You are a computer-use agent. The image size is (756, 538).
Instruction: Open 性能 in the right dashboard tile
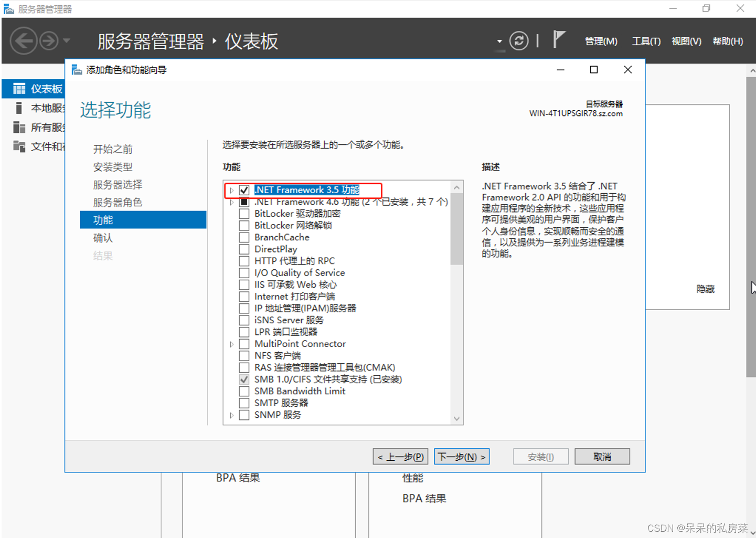(x=413, y=478)
